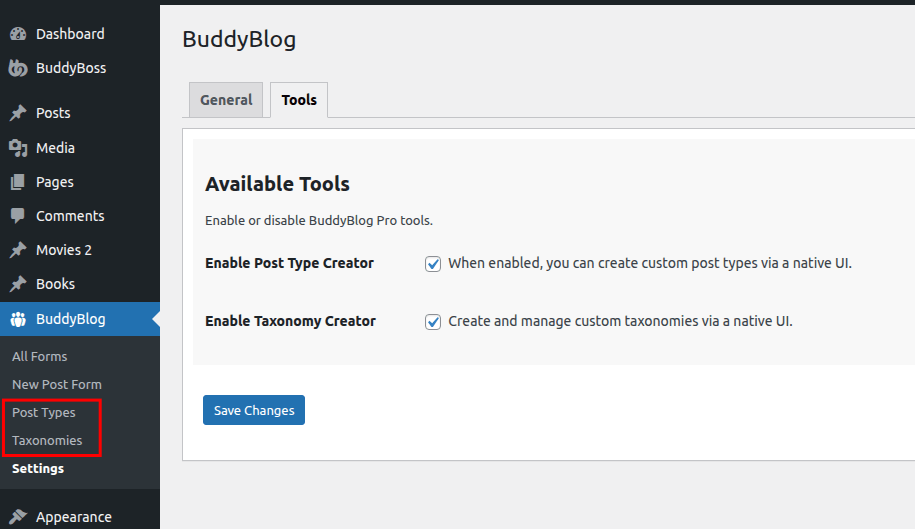This screenshot has width=915, height=529.
Task: Click the BuddyBlog page title
Action: [x=239, y=39]
